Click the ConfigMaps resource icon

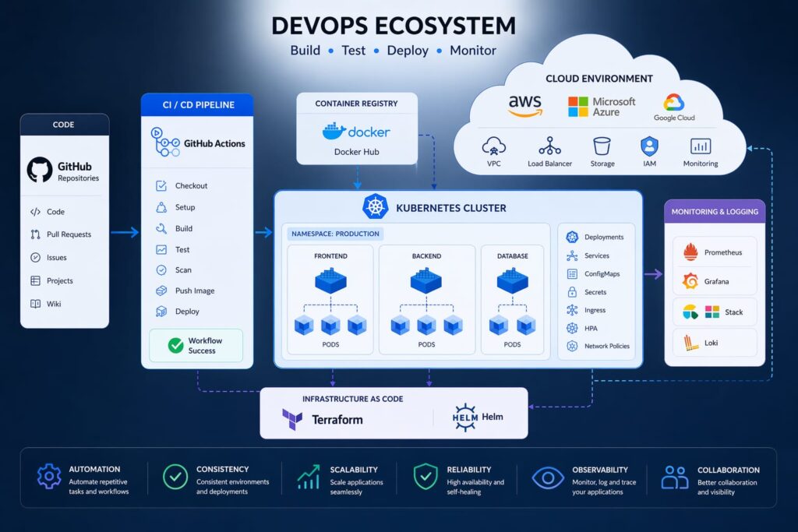(x=572, y=274)
